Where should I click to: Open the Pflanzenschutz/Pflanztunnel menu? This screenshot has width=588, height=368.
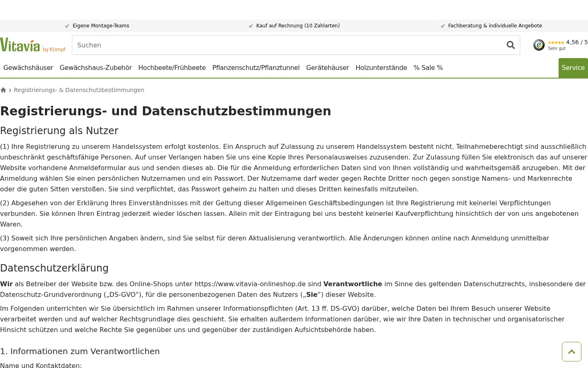256,68
